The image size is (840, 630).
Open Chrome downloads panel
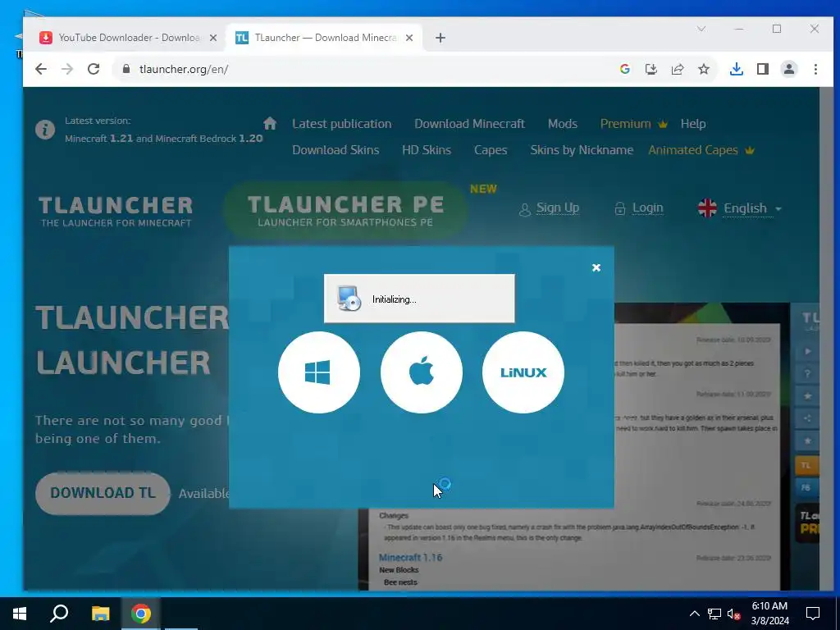pyautogui.click(x=736, y=69)
